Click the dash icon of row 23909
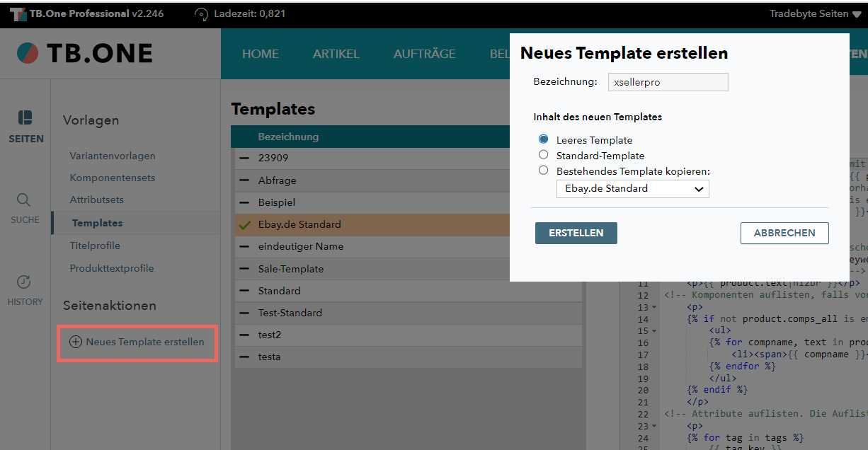 pyautogui.click(x=245, y=158)
